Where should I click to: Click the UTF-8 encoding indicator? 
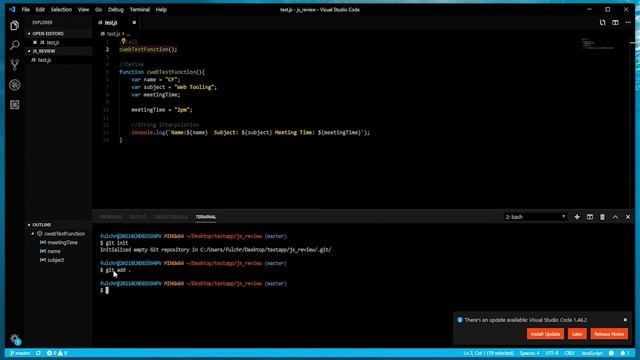[x=551, y=353]
